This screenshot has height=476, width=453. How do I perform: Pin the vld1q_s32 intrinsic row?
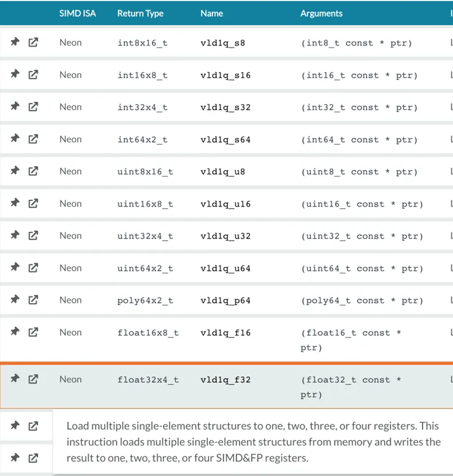pyautogui.click(x=15, y=107)
